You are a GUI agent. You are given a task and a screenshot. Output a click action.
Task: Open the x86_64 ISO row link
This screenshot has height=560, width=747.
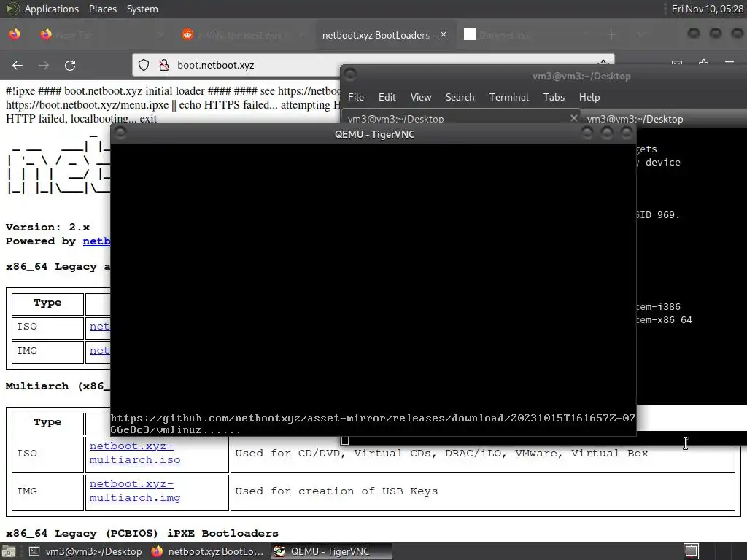[99, 326]
